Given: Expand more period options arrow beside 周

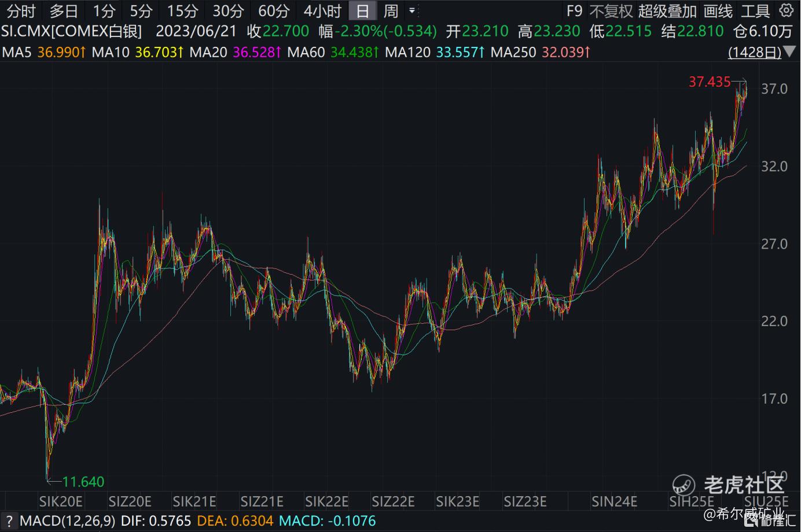Looking at the screenshot, I should (x=412, y=10).
